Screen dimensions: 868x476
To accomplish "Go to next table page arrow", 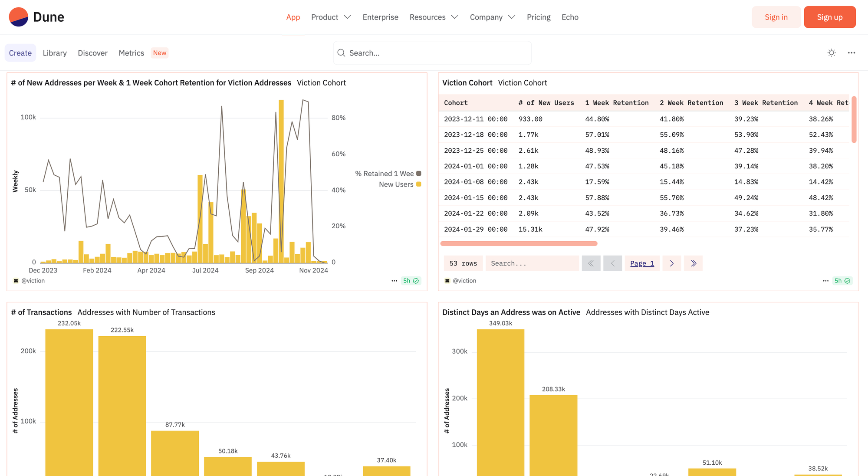I will (x=672, y=263).
